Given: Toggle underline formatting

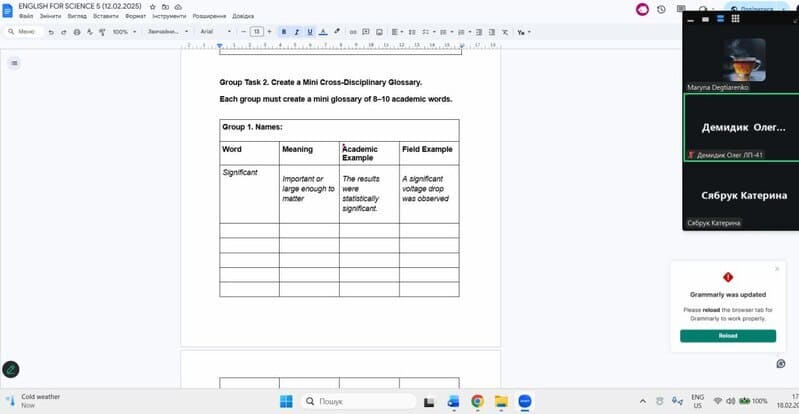Looking at the screenshot, I should 310,32.
